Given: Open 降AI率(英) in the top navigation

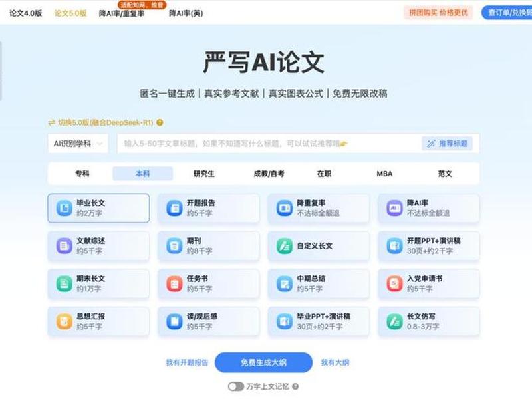Looking at the screenshot, I should coord(186,13).
